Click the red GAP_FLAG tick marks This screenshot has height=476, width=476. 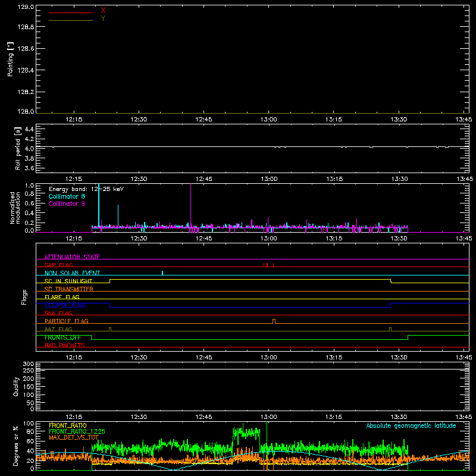pos(268,265)
